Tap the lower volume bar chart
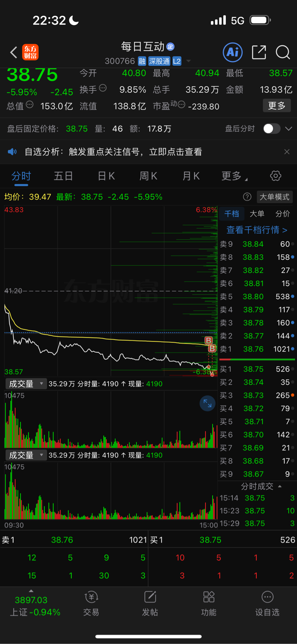Image resolution: width=297 pixels, height=644 pixels. [x=111, y=490]
